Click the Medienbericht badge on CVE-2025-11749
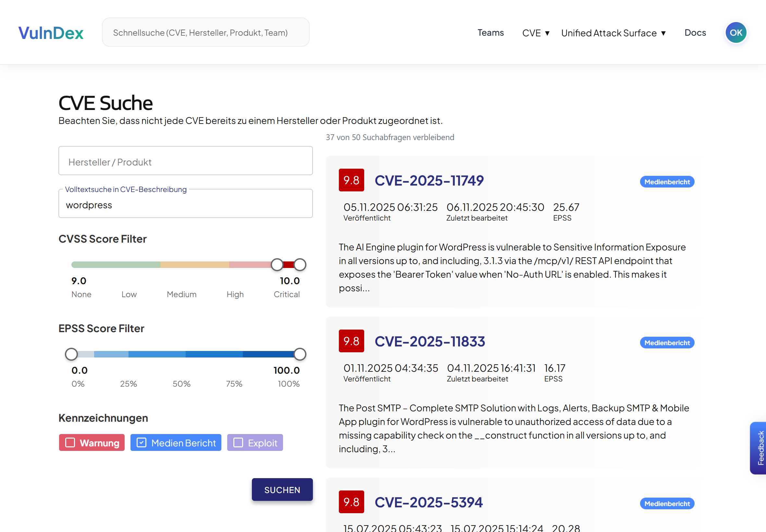766x532 pixels. pyautogui.click(x=667, y=182)
